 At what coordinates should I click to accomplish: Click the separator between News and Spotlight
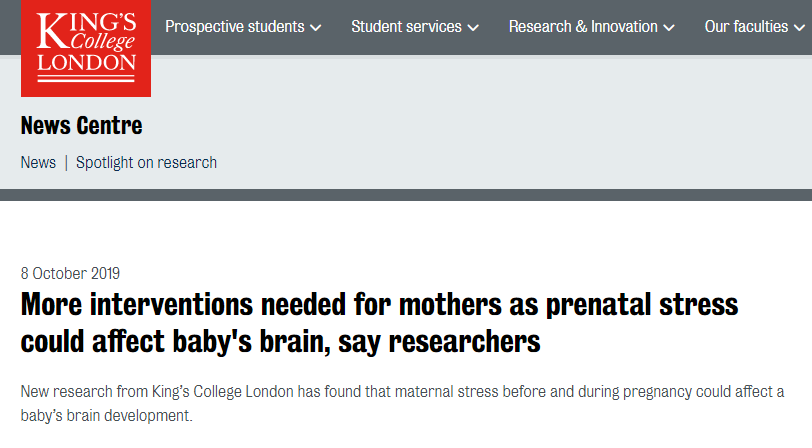coord(66,163)
